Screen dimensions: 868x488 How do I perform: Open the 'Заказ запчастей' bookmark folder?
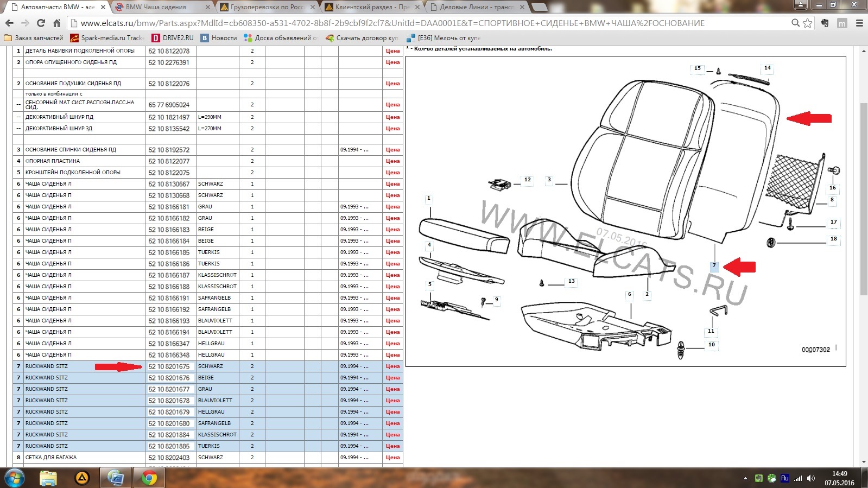pos(34,38)
